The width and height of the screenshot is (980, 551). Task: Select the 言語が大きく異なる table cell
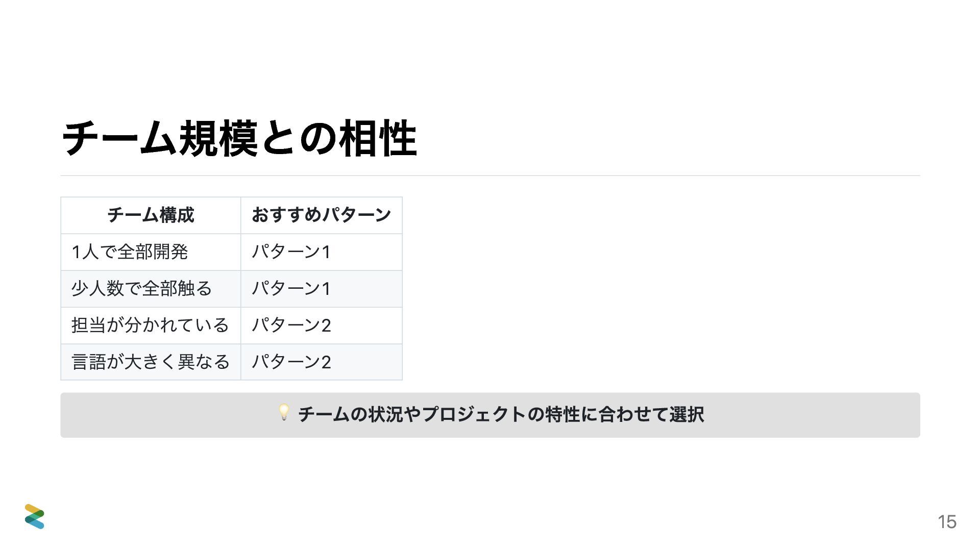[151, 362]
